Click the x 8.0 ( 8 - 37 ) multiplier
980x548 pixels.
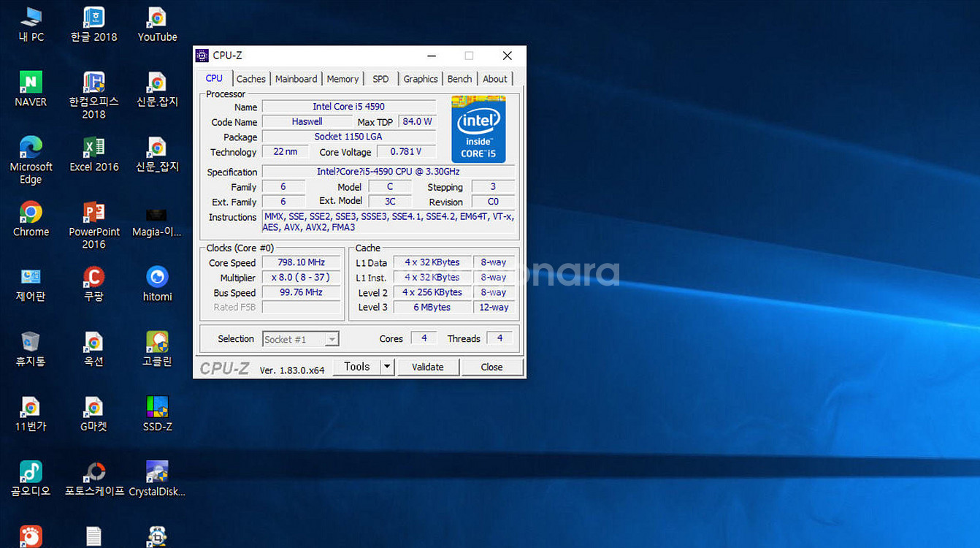pos(301,277)
